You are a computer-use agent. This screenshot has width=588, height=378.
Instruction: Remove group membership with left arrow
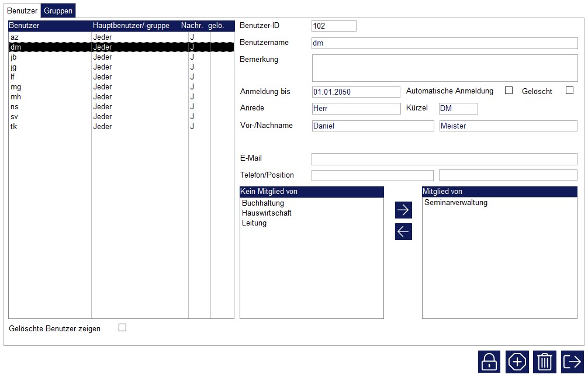(x=403, y=231)
